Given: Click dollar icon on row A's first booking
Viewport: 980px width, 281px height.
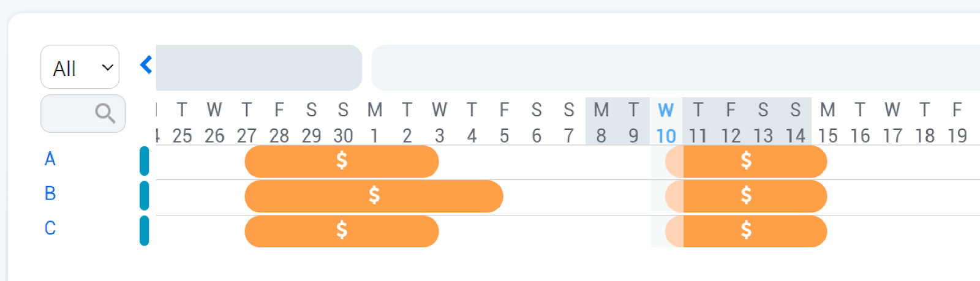Looking at the screenshot, I should click(x=342, y=160).
